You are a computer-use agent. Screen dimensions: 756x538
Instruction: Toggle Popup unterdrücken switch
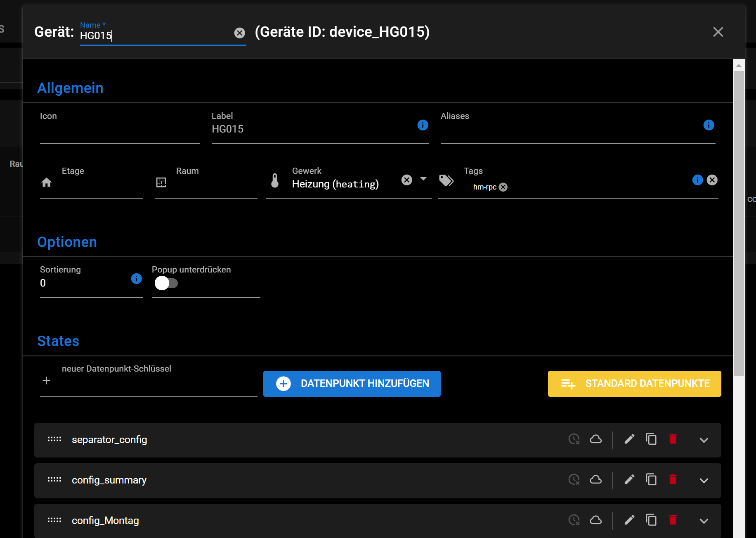pyautogui.click(x=166, y=283)
